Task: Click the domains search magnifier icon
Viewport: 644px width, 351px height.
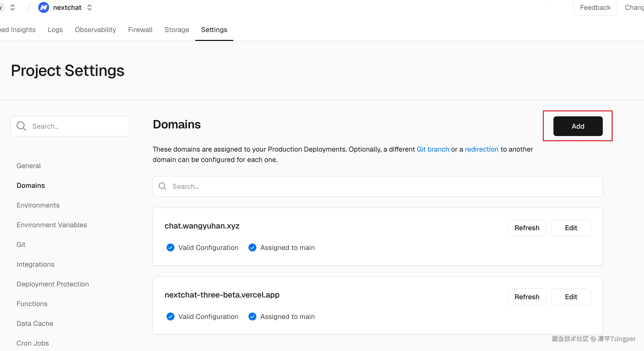Action: (163, 186)
